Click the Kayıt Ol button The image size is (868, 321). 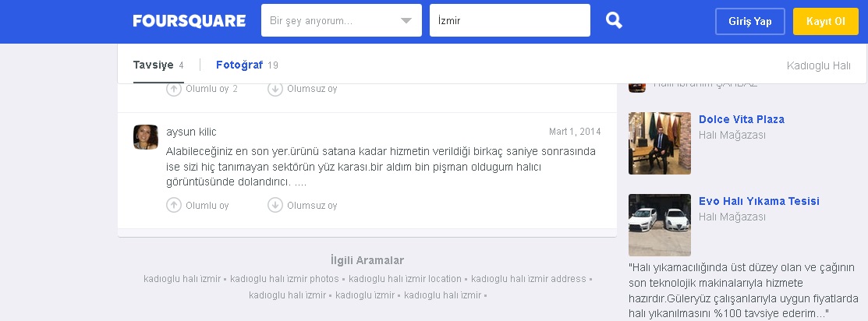click(x=825, y=22)
